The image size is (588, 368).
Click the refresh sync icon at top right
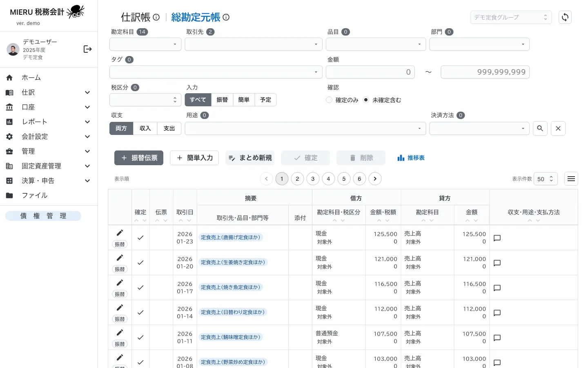(565, 17)
